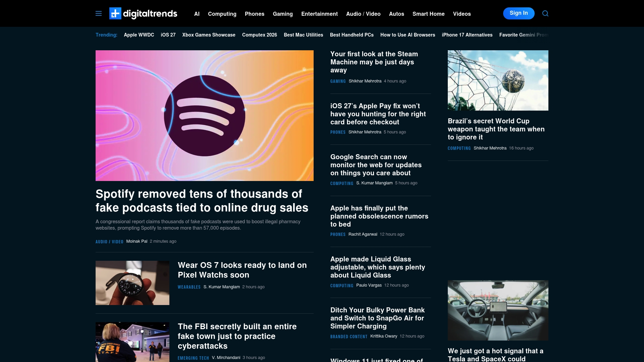This screenshot has width=644, height=362.
Task: Open the SnapGo Air power bank article
Action: tap(377, 318)
